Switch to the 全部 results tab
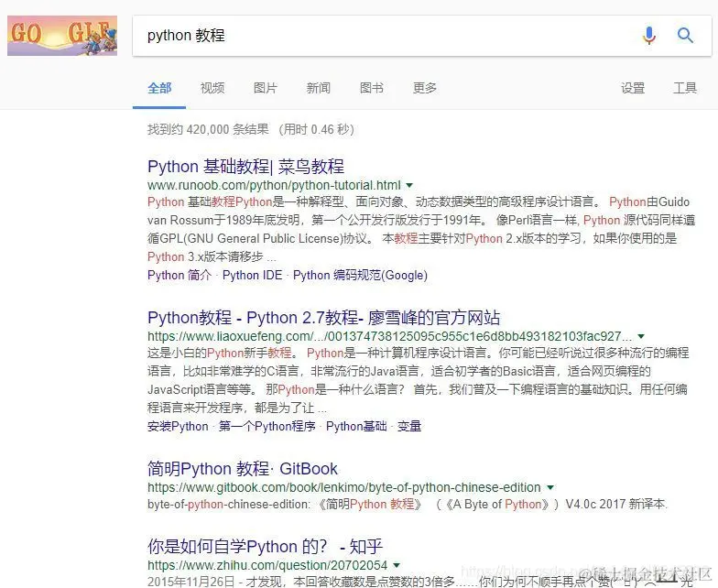 159,88
